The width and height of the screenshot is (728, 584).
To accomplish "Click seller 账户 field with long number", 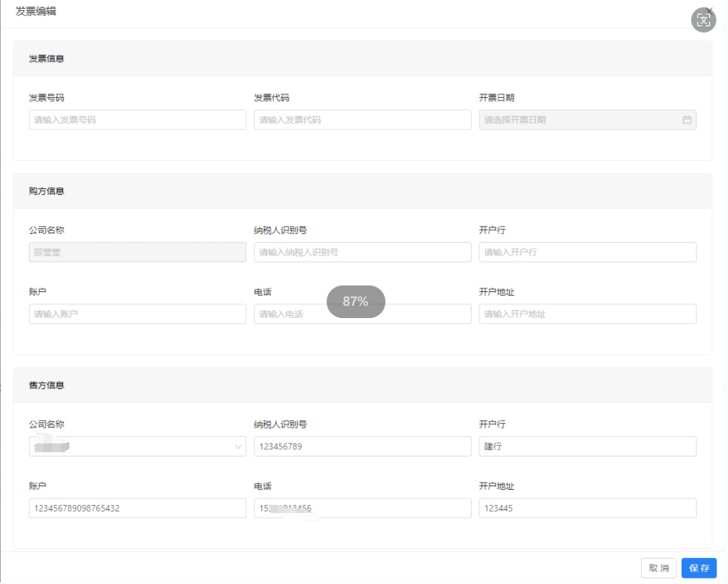I will 137,508.
